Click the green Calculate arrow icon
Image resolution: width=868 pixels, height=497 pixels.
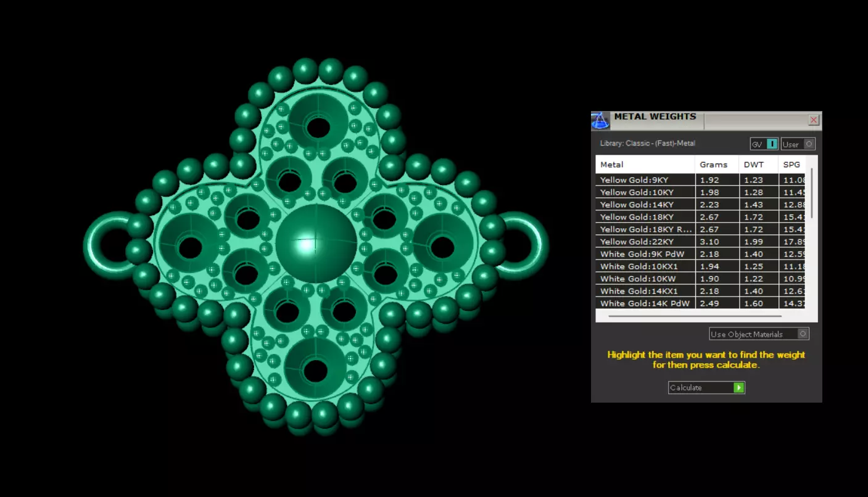pyautogui.click(x=739, y=388)
